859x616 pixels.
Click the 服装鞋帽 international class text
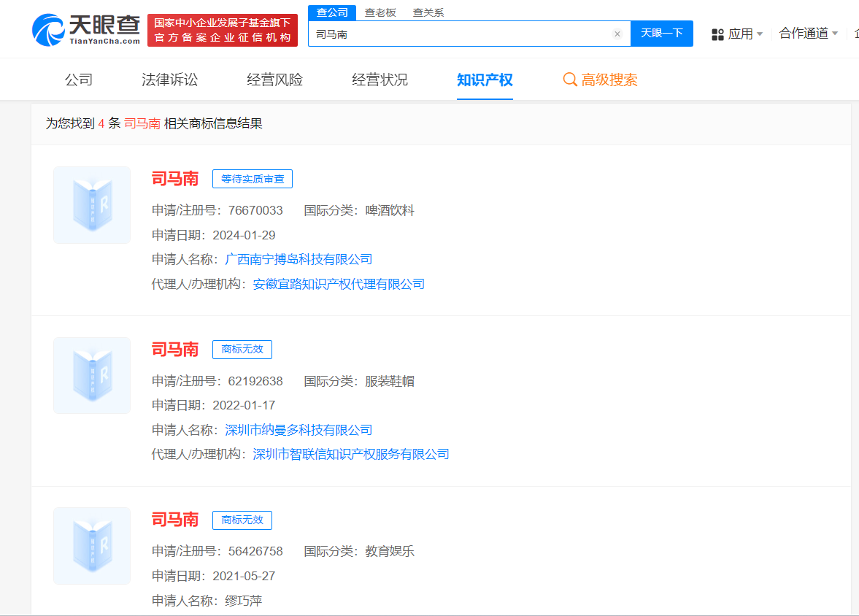click(x=390, y=381)
